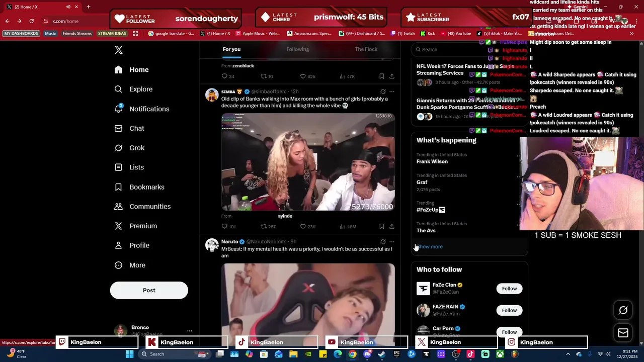Open Notifications in X sidebar
Image resolution: width=644 pixels, height=362 pixels.
(142, 109)
